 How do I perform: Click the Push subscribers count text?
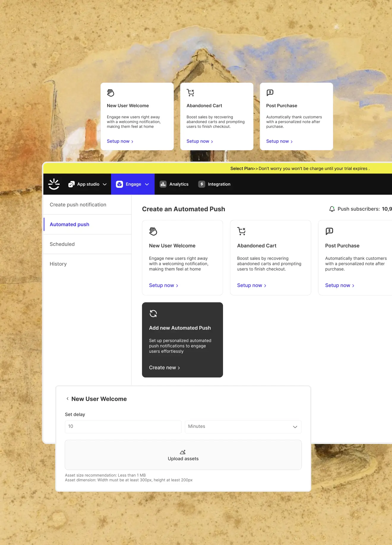coord(365,209)
